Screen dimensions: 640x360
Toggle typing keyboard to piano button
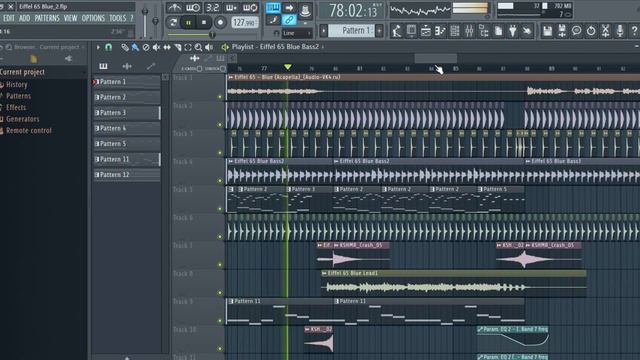[273, 8]
